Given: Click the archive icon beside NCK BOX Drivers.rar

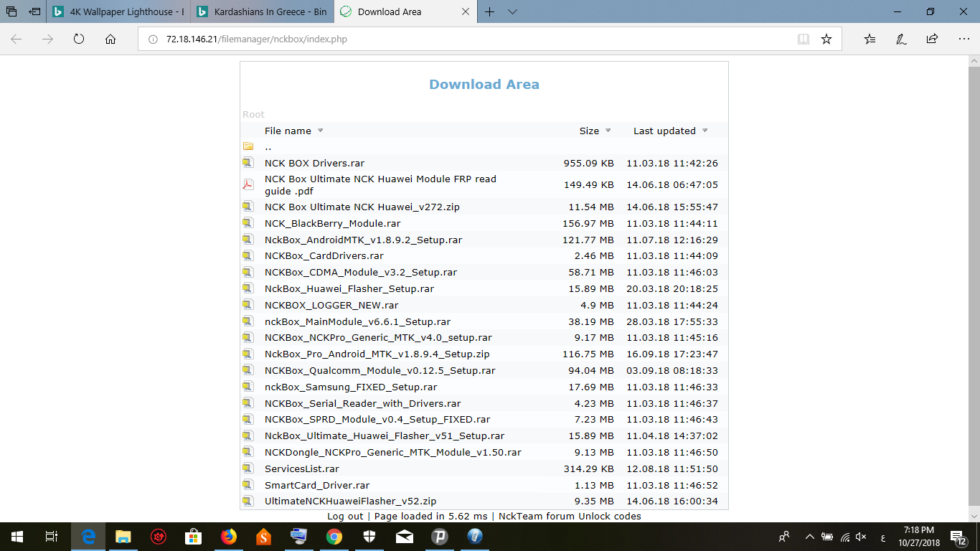Looking at the screenshot, I should (248, 163).
